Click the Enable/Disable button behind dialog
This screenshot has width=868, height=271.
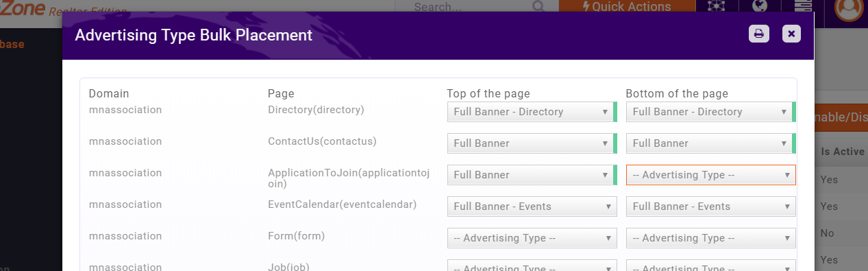click(841, 117)
